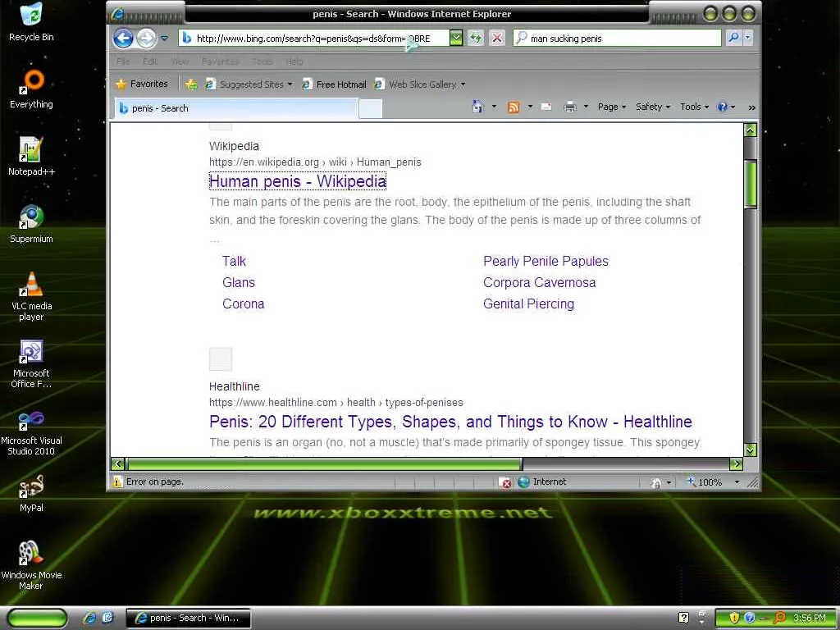Open the Recycle Bin desktop icon
The width and height of the screenshot is (840, 630).
coord(31,22)
